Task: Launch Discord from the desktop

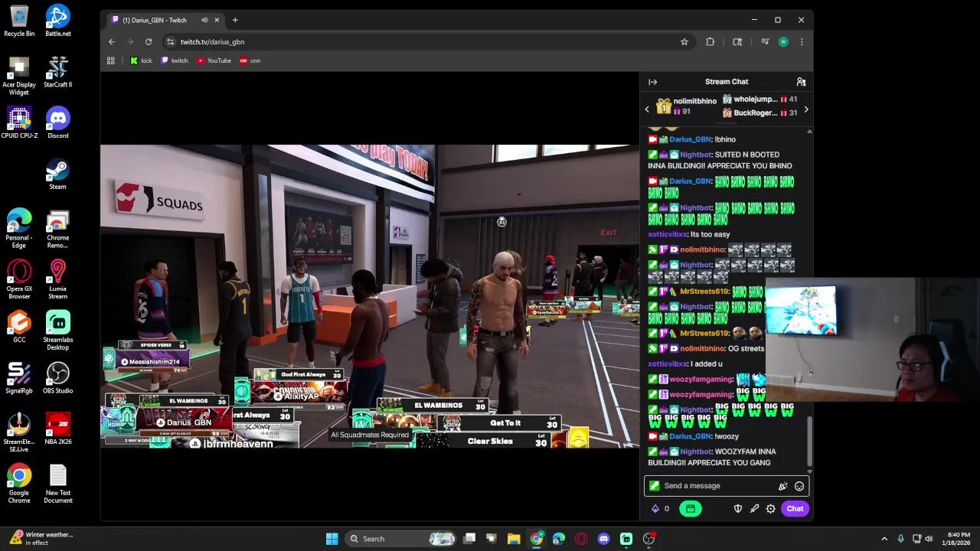Action: (58, 122)
